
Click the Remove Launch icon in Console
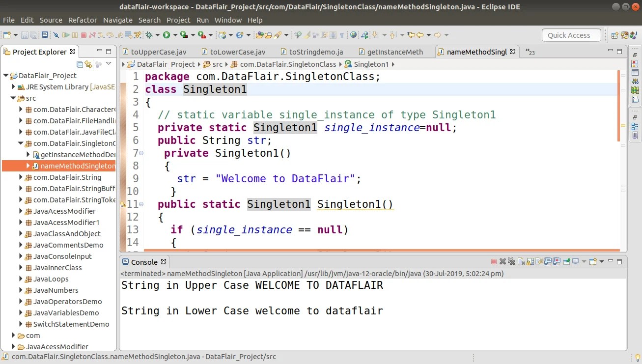[x=502, y=262]
